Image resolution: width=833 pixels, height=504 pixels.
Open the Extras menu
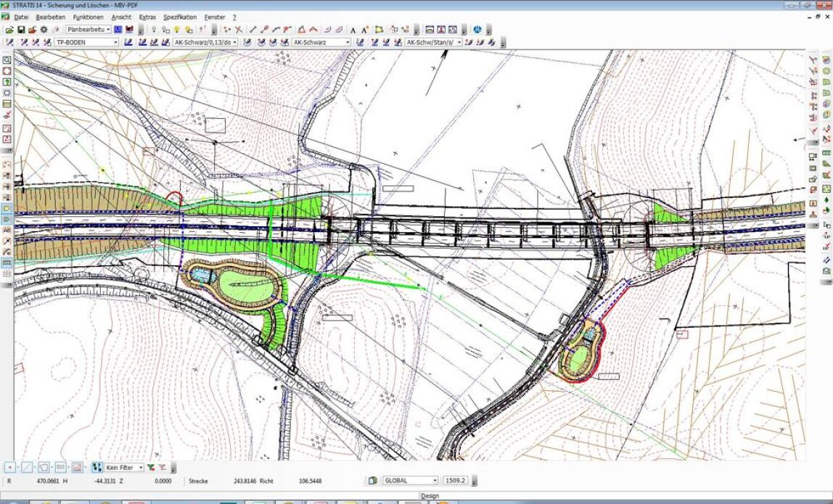pyautogui.click(x=147, y=17)
